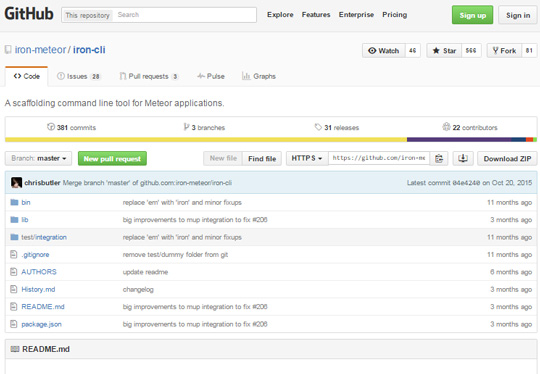Click the forks count 81
This screenshot has height=374, width=540.
[529, 51]
